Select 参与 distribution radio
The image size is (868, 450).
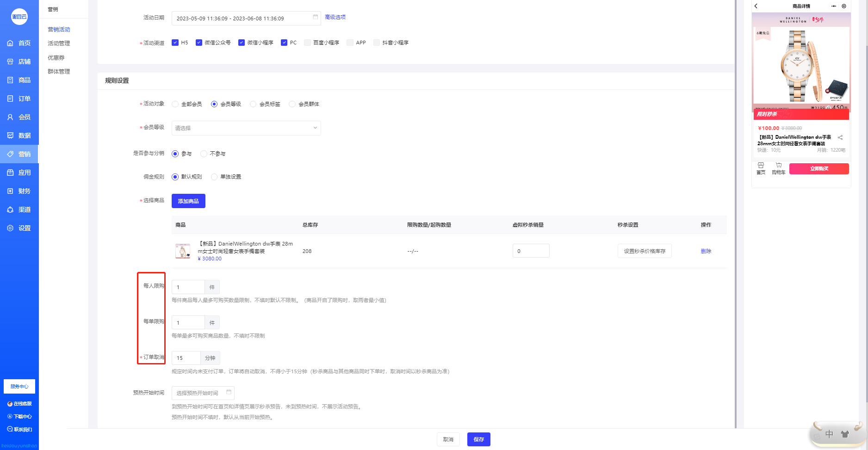pos(175,154)
